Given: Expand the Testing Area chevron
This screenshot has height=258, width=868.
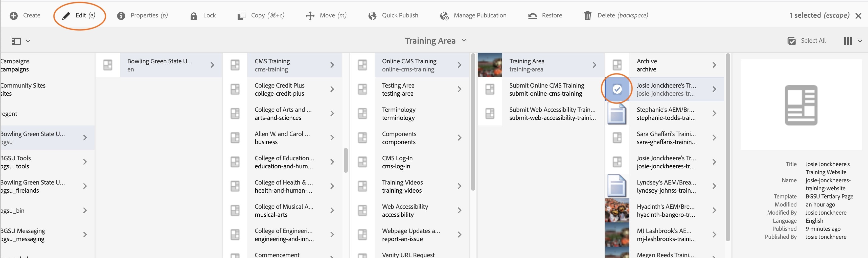Looking at the screenshot, I should coord(460,89).
